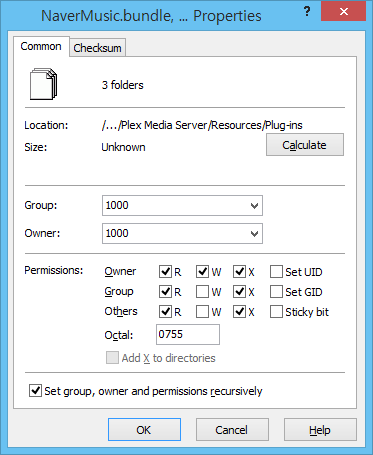Click the location path text
Screen dimensions: 373x455
point(202,125)
